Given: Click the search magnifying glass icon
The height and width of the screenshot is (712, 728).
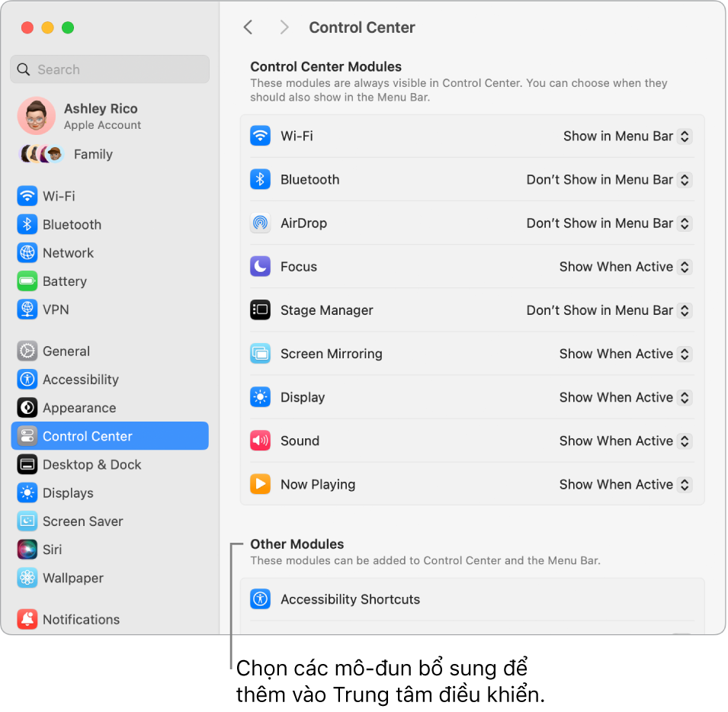Looking at the screenshot, I should coord(23,69).
